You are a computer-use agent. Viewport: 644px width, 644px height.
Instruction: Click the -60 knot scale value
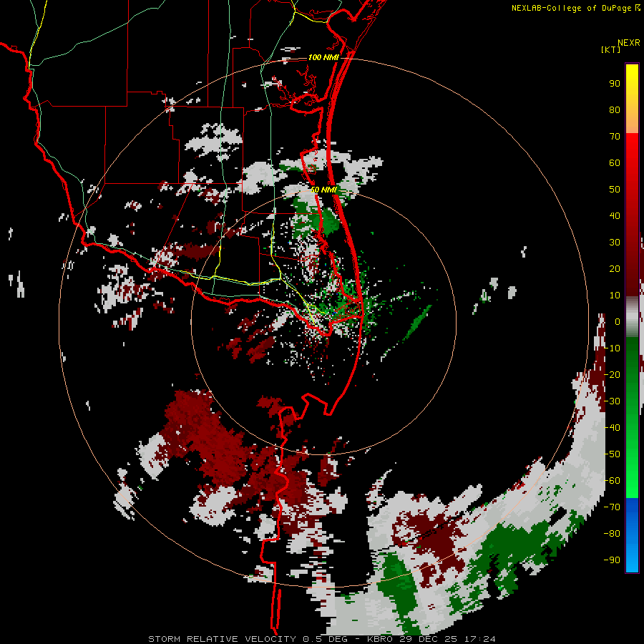point(612,481)
